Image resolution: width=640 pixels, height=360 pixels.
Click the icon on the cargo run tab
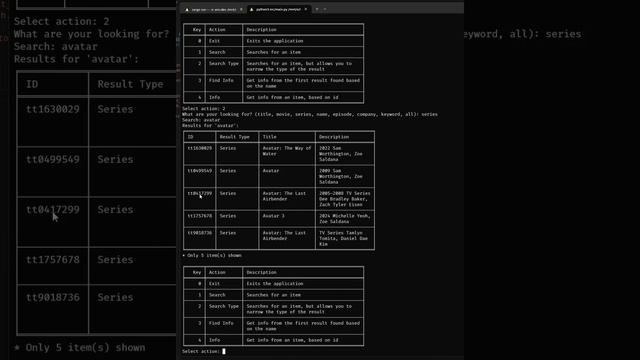click(x=187, y=9)
